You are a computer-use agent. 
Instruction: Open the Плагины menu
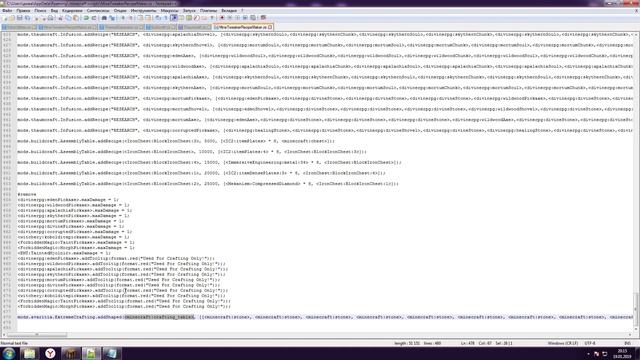pos(209,11)
